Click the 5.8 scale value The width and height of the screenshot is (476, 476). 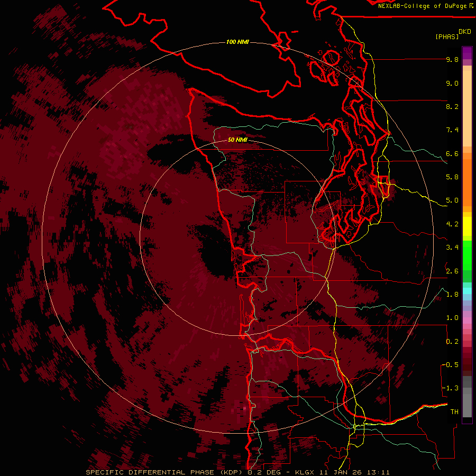(452, 177)
